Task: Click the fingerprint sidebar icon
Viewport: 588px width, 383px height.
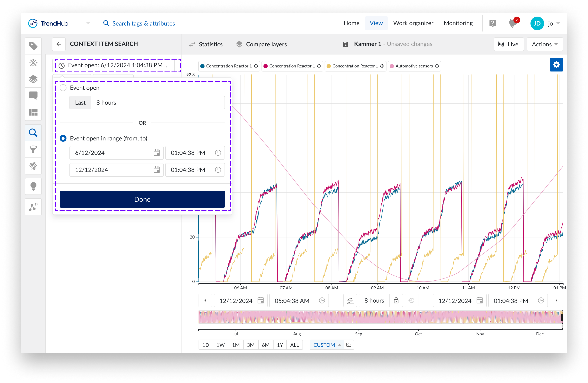Action: (x=33, y=166)
